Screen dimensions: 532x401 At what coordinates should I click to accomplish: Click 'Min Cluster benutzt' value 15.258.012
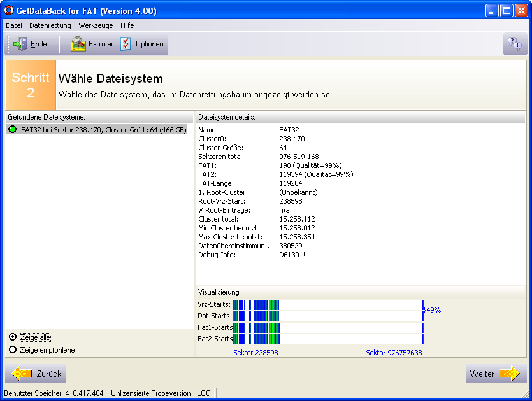tap(297, 228)
